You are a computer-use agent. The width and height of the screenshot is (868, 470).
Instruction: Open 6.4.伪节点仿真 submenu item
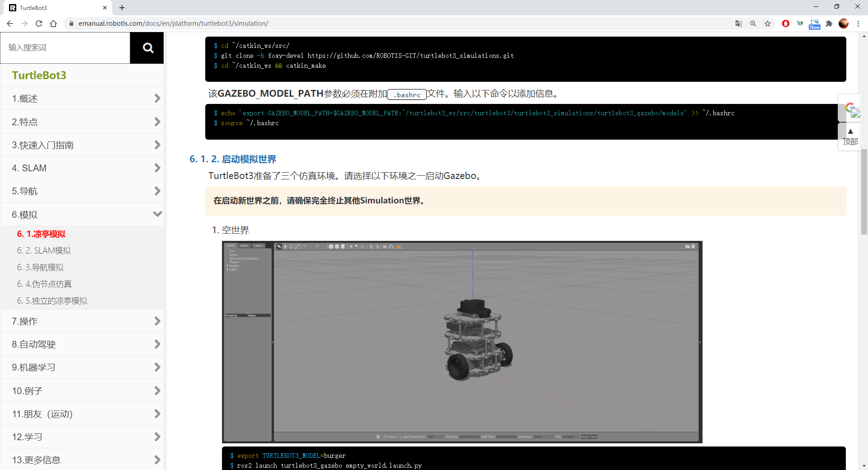tap(44, 284)
